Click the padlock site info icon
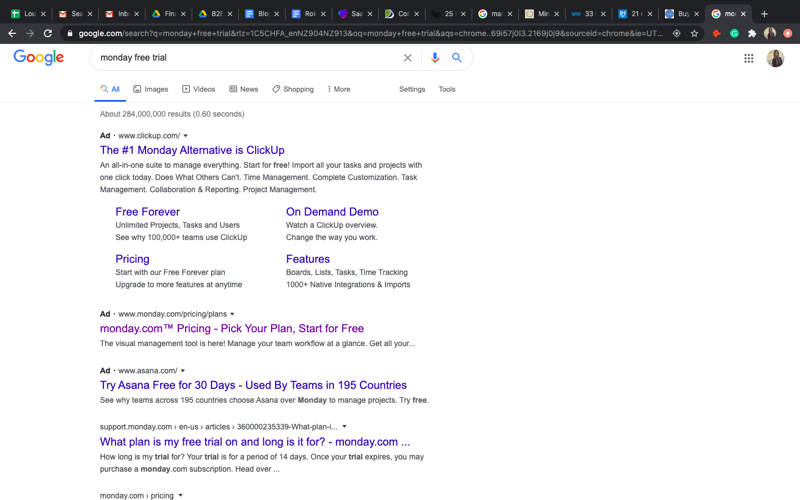Image resolution: width=800 pixels, height=500 pixels. point(70,33)
